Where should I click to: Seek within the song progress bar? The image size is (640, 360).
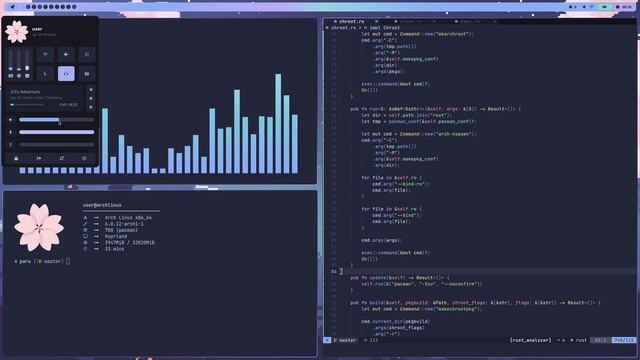(x=27, y=105)
